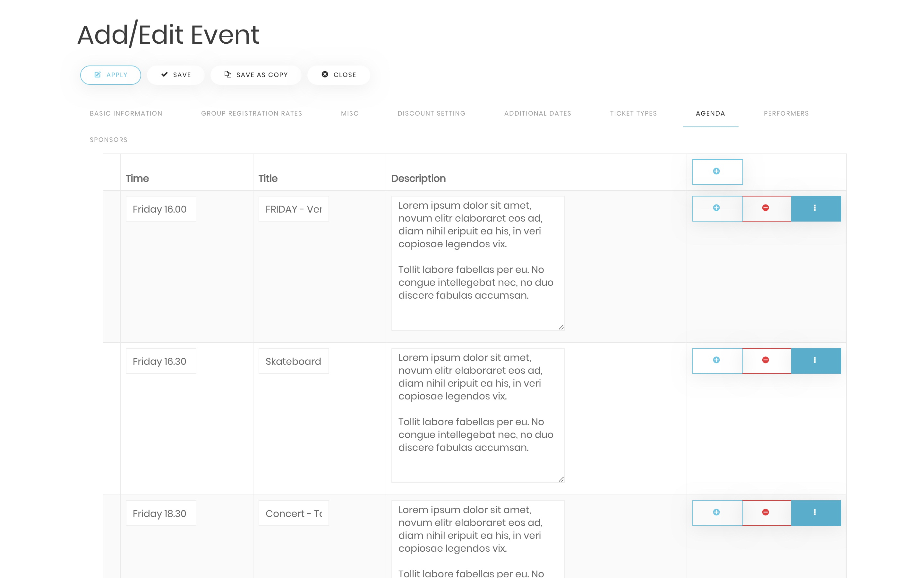Edit the Friday 16.00 time field

161,209
